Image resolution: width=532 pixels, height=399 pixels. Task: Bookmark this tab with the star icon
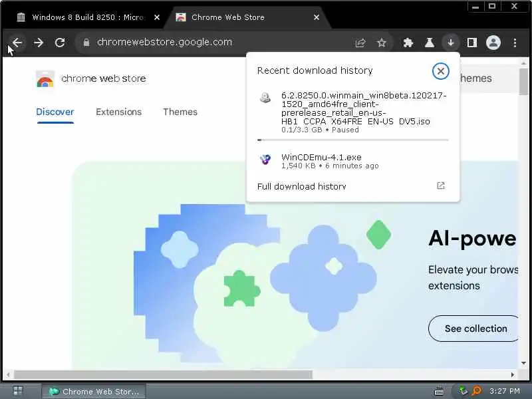point(382,43)
